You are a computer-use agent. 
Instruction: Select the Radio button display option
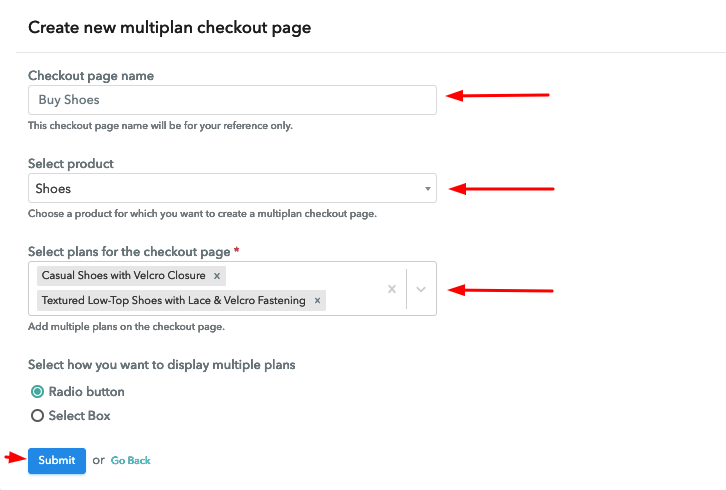tap(38, 392)
